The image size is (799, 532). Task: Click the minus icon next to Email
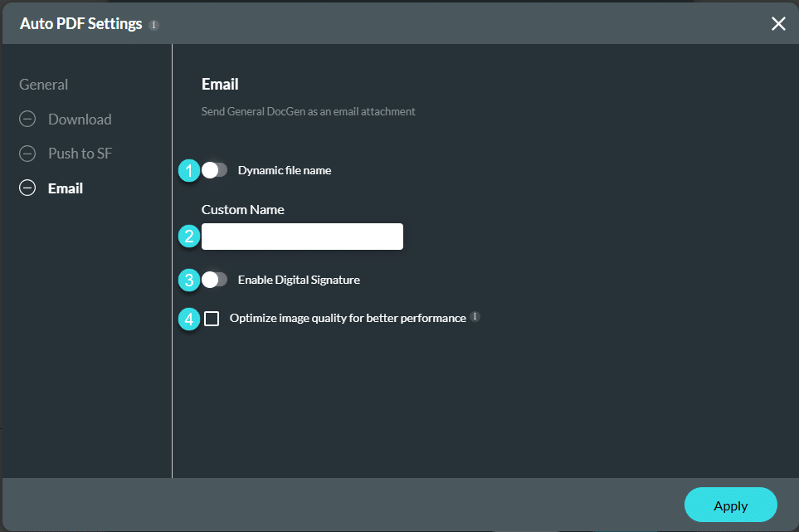(x=27, y=188)
